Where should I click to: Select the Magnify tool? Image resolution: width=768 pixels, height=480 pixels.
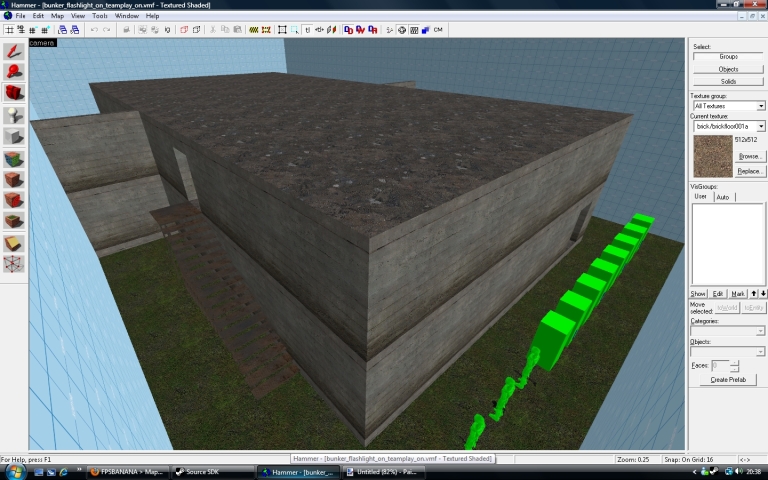[x=13, y=71]
